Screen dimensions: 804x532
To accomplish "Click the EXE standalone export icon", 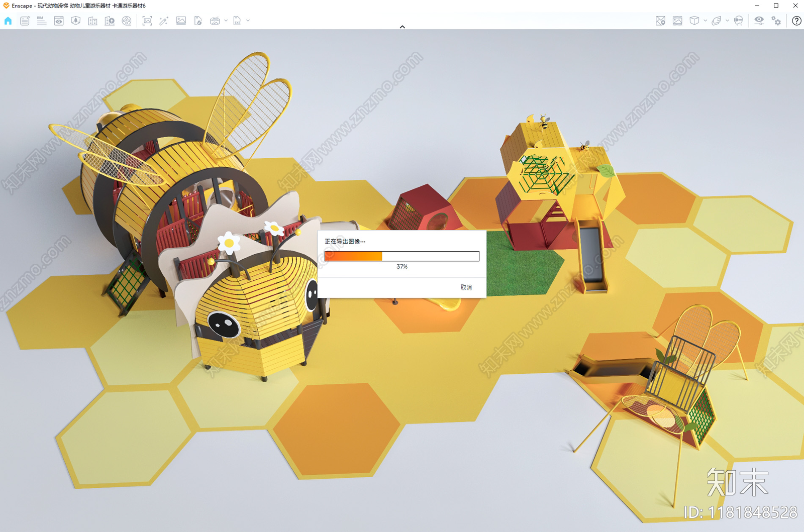I will tap(237, 21).
